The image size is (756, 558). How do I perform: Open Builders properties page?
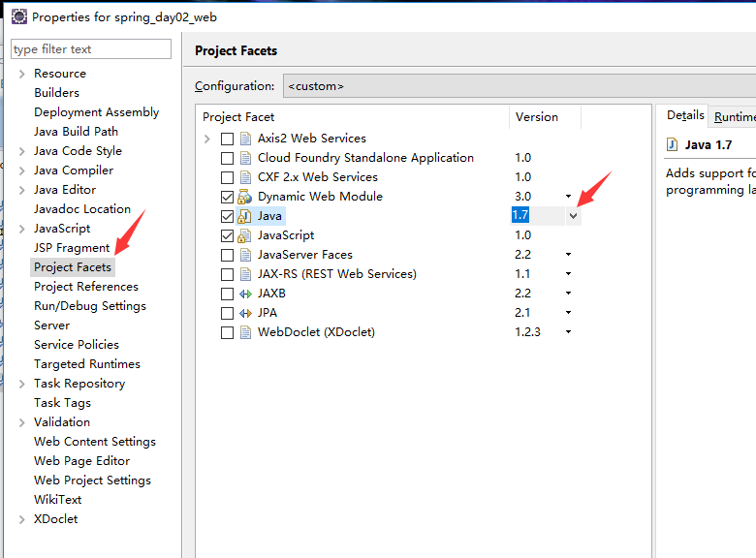click(x=56, y=93)
